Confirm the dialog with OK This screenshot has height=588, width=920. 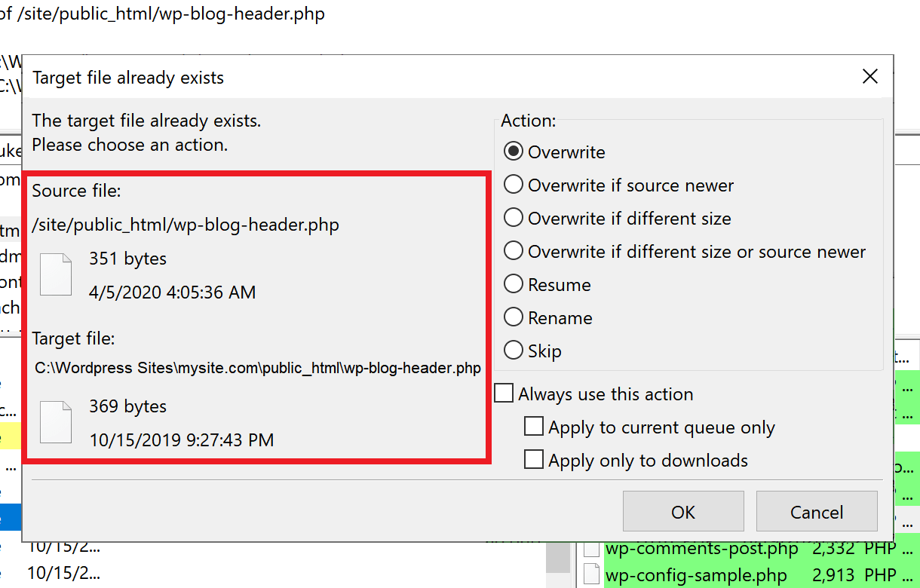tap(683, 512)
